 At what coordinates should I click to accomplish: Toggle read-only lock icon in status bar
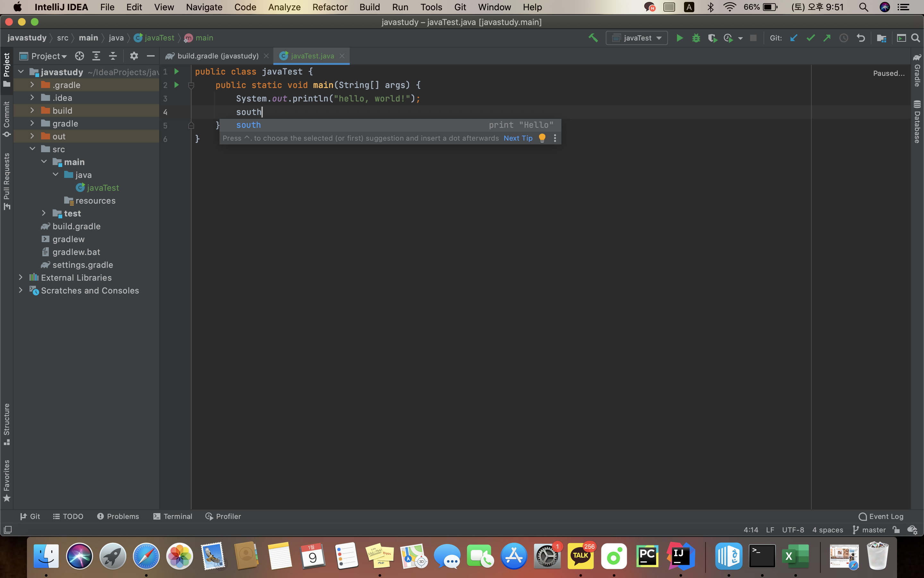[896, 530]
